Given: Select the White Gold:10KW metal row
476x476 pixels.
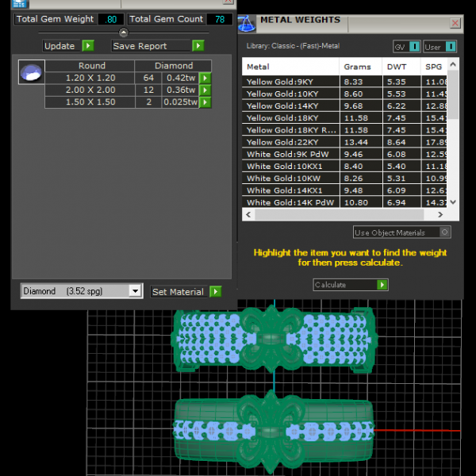Looking at the screenshot, I should 290,178.
